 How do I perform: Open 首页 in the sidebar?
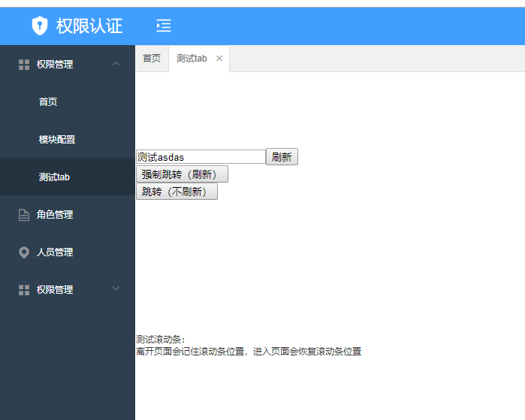coord(68,101)
